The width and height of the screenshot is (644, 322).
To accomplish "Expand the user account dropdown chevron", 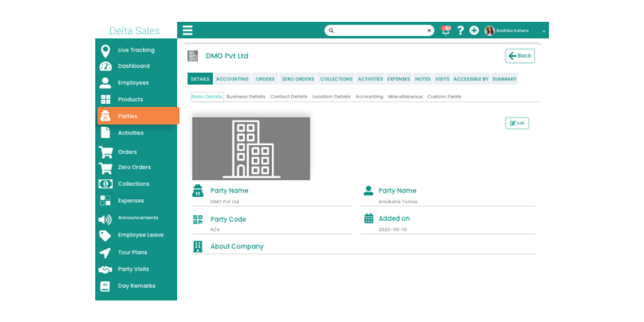I will 544,31.
